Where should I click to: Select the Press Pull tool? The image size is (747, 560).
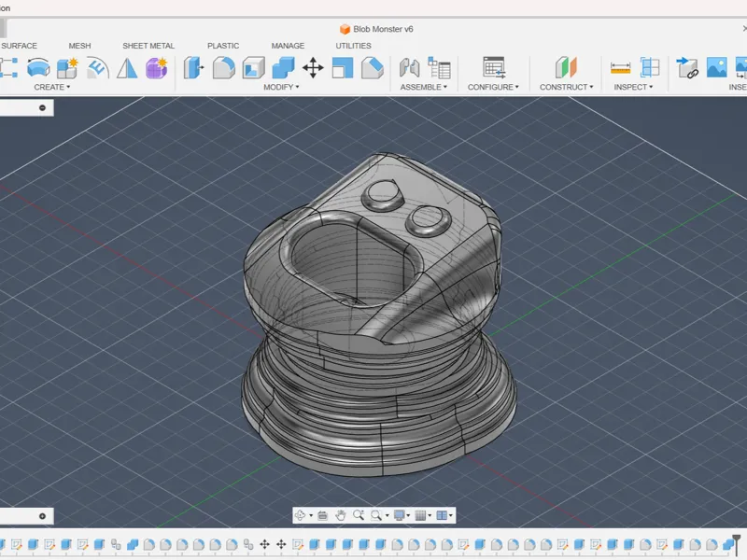(194, 67)
